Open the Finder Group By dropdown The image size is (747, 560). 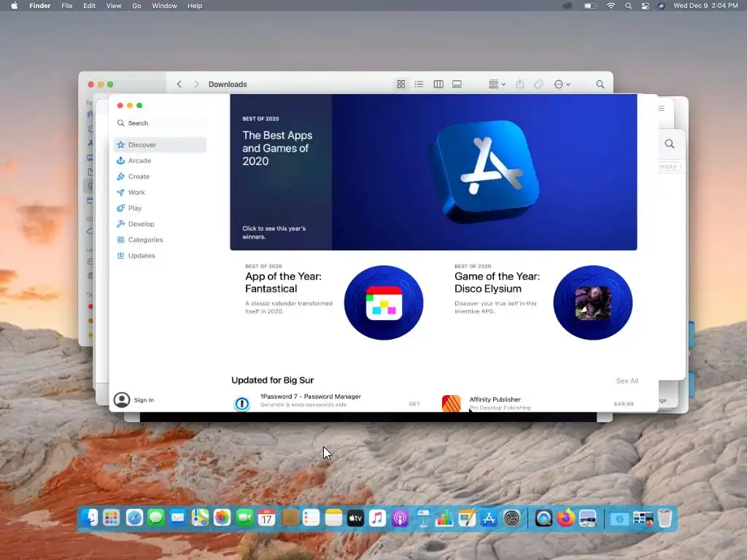pos(497,85)
